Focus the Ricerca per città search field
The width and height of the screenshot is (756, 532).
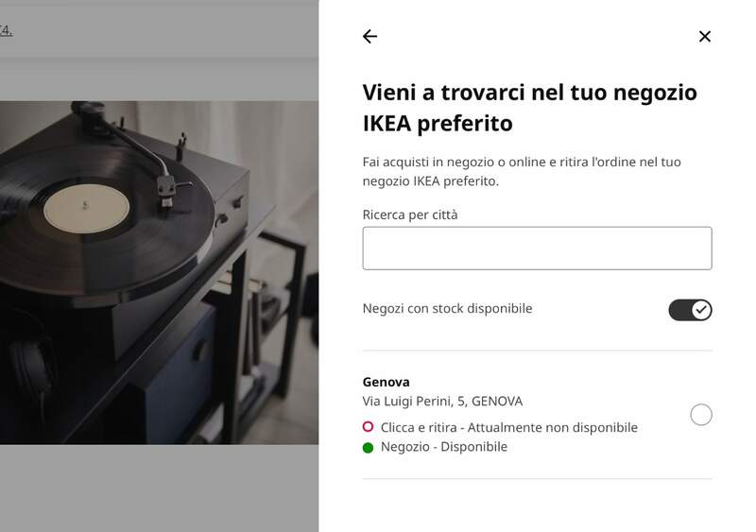click(537, 249)
